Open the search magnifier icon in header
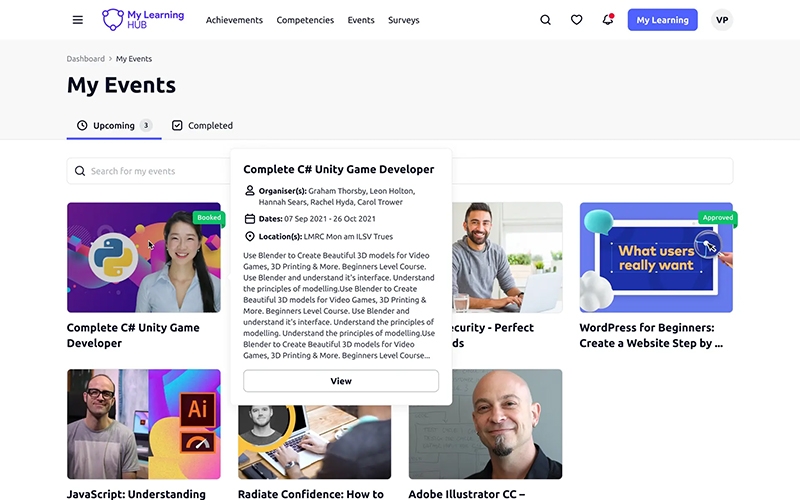 pyautogui.click(x=545, y=20)
